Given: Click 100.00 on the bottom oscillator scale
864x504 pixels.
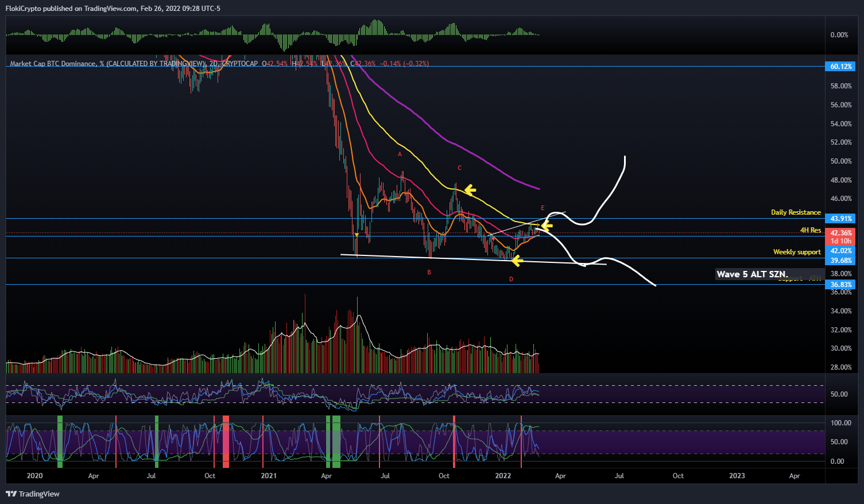Looking at the screenshot, I should pos(841,423).
